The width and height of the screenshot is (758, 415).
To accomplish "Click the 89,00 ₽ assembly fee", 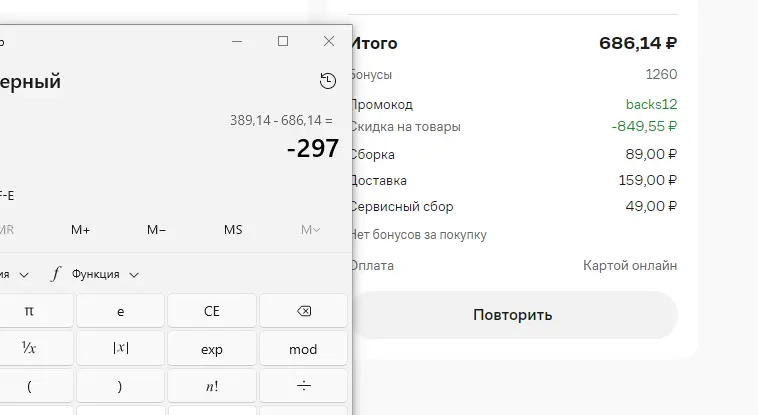I will pos(651,154).
